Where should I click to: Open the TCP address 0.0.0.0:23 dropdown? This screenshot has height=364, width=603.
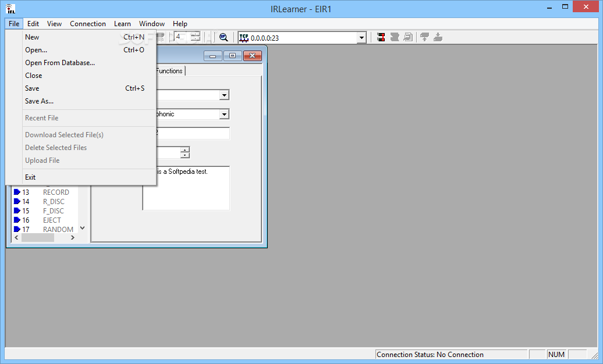click(x=361, y=38)
